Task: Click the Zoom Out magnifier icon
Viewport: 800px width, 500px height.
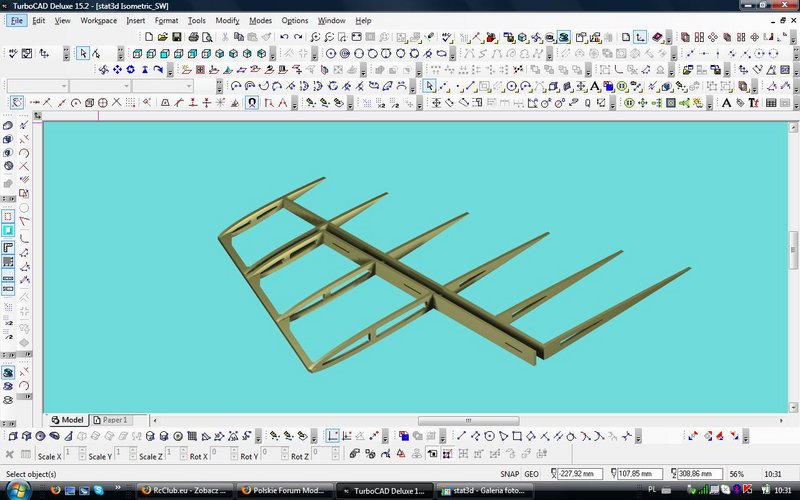Action: [329, 37]
